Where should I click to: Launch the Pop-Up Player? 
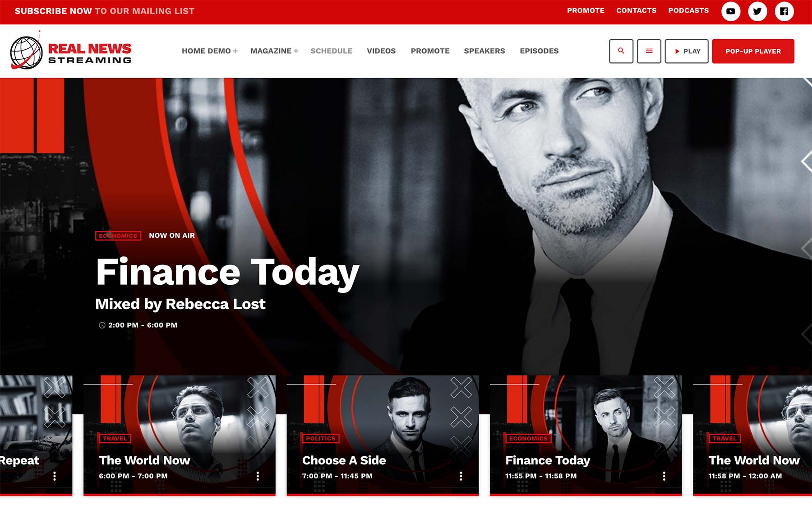point(753,51)
